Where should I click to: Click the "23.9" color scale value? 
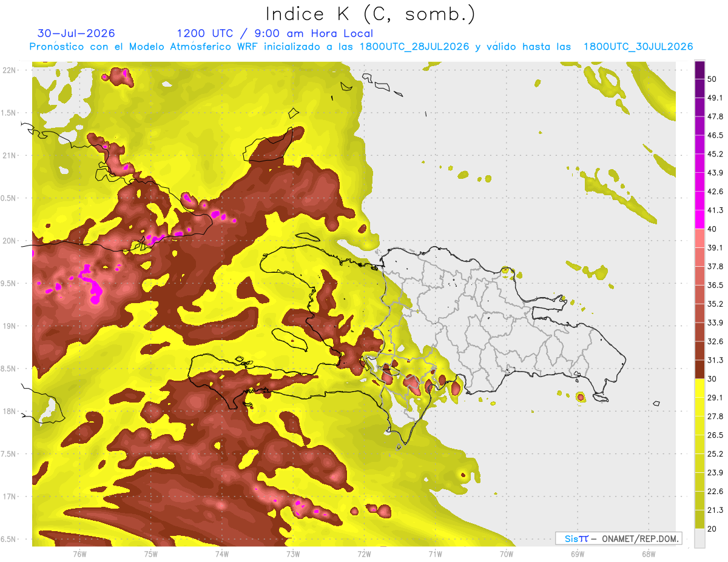pyautogui.click(x=715, y=472)
